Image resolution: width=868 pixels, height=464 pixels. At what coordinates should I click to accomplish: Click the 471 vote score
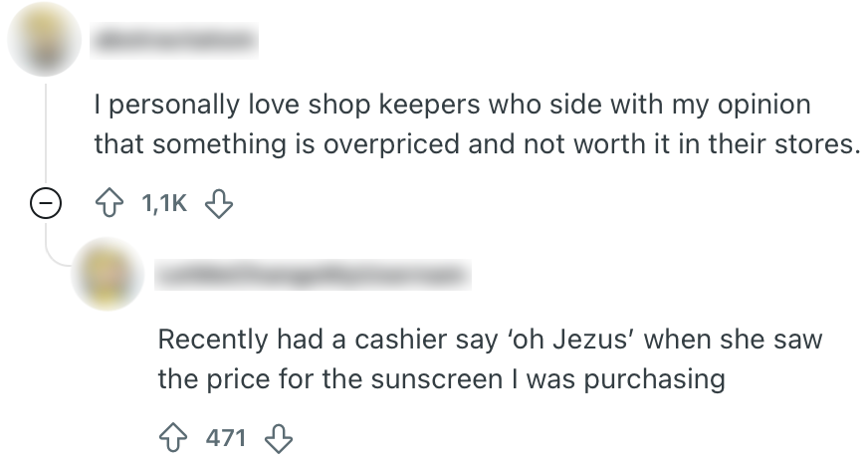tap(226, 437)
